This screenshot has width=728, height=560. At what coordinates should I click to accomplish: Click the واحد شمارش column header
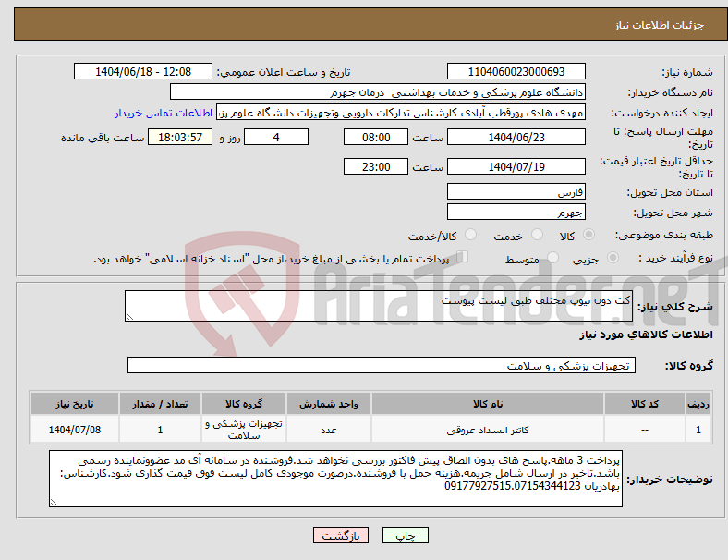click(x=329, y=404)
